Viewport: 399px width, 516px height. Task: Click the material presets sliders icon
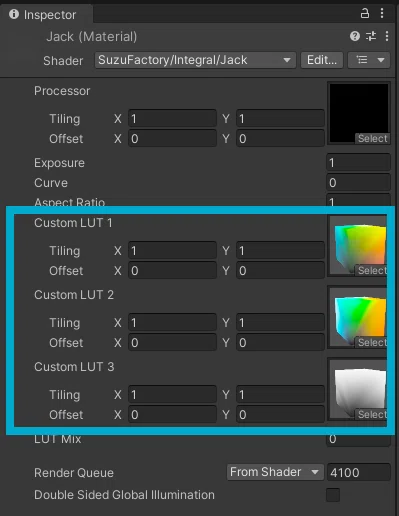click(x=371, y=36)
